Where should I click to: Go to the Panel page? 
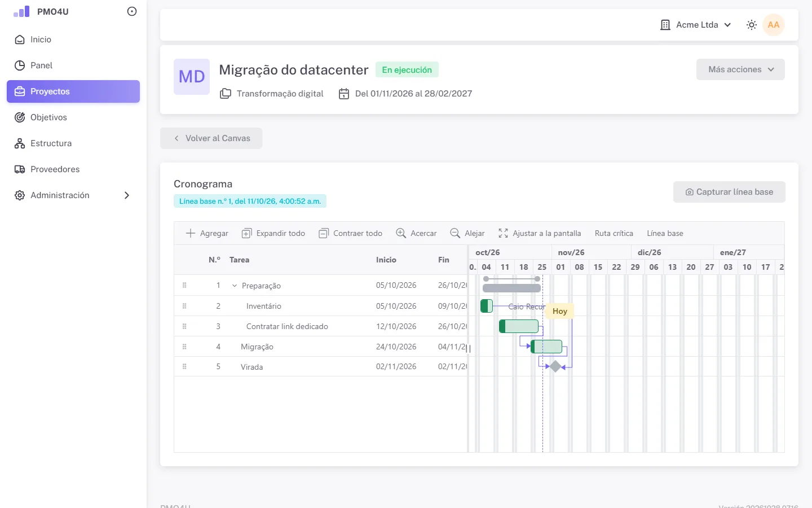coord(73,65)
